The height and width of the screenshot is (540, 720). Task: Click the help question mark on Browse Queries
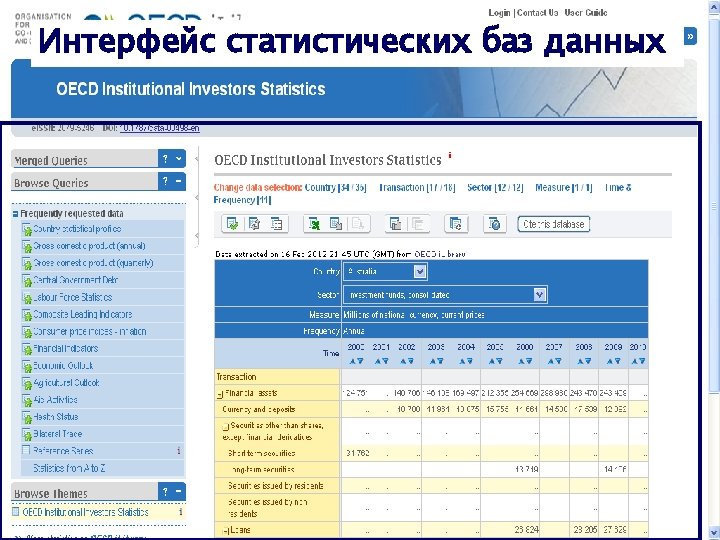[x=165, y=181]
